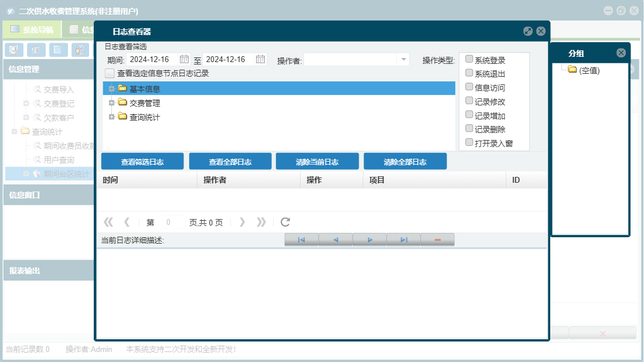Show next log detail record
The width and height of the screenshot is (644, 362).
(x=370, y=240)
